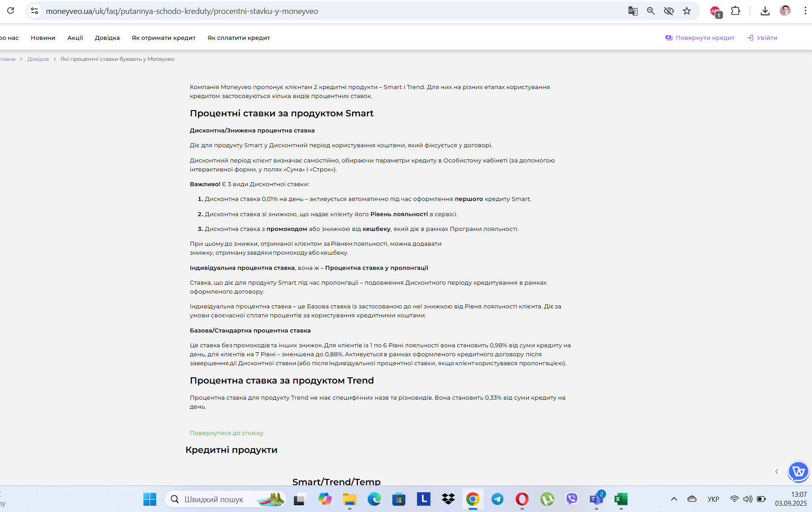Click the Увійти login link

(x=762, y=38)
